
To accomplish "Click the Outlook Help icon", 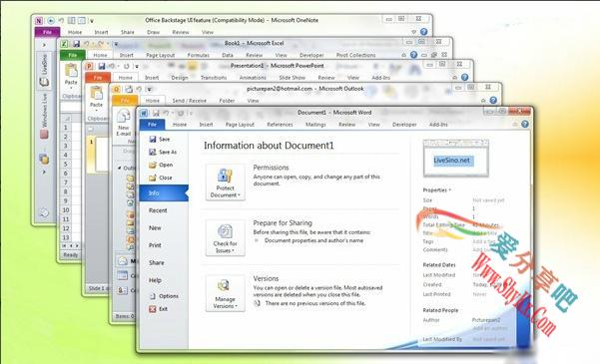I will click(493, 100).
